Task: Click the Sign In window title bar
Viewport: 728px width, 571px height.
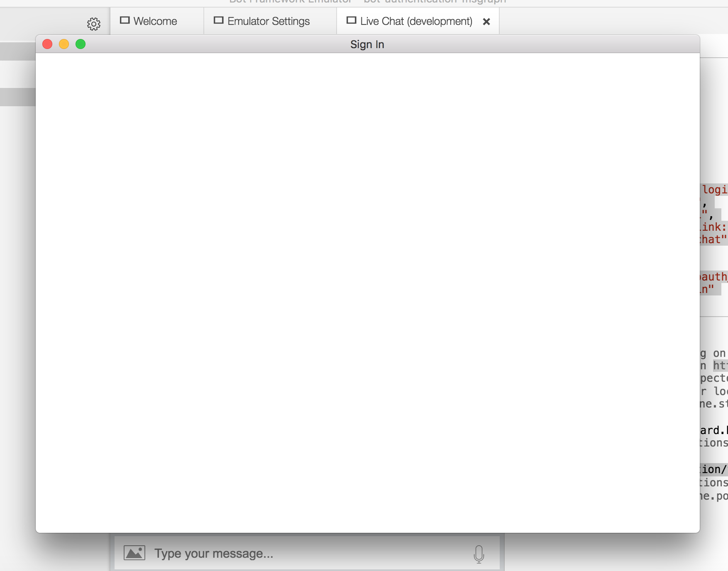Action: (x=367, y=44)
